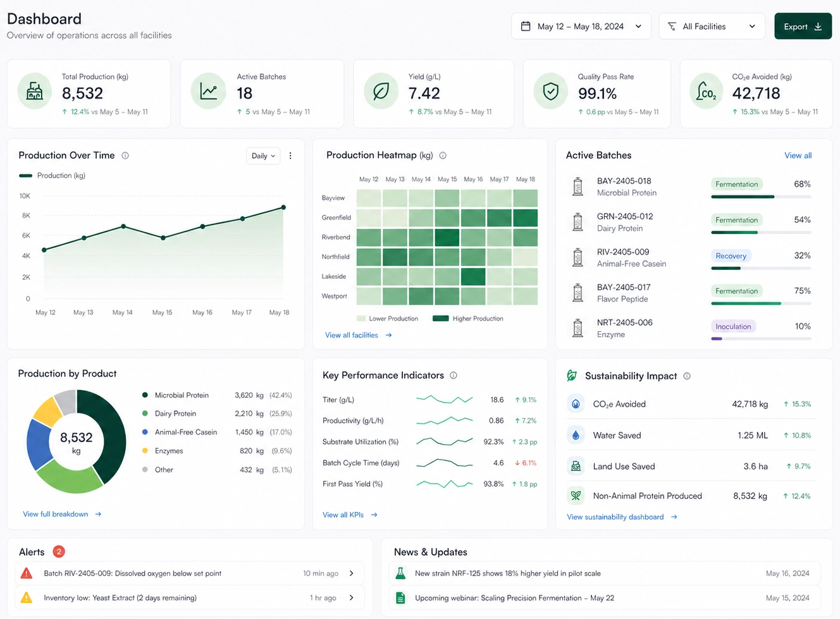Image resolution: width=840 pixels, height=619 pixels.
Task: Click progress bar for BAY-2405-018 at 68%
Action: coord(761,197)
